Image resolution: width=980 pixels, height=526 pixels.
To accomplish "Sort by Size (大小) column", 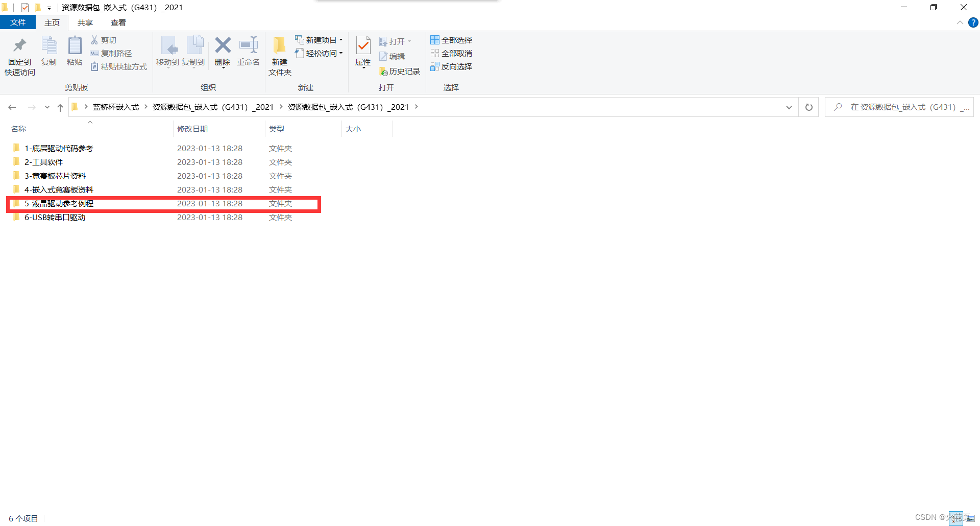I will pyautogui.click(x=353, y=129).
